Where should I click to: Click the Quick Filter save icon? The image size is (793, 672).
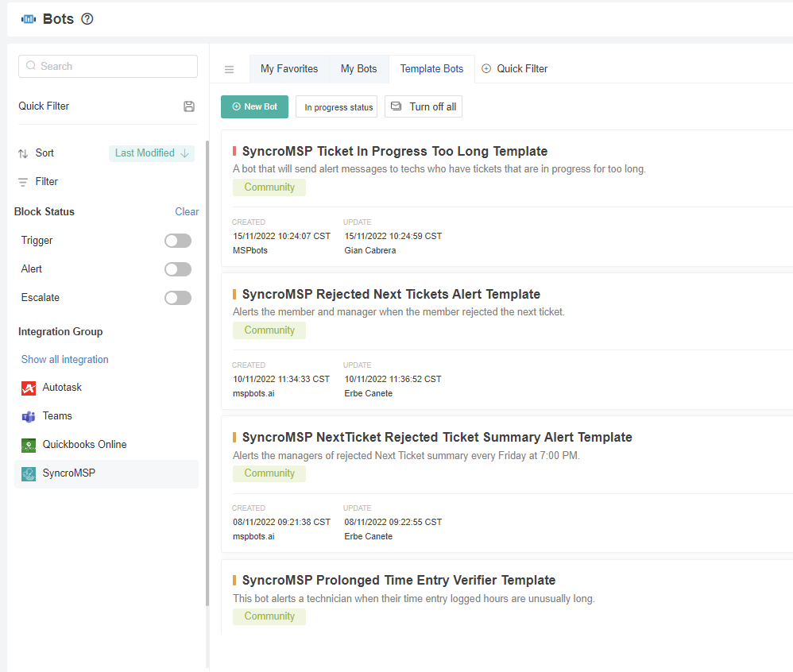pos(188,106)
